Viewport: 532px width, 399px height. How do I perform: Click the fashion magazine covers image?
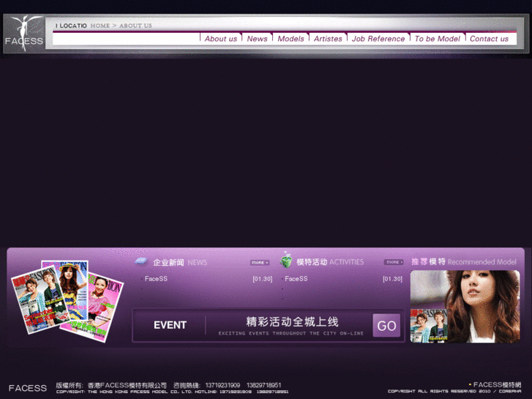67,300
